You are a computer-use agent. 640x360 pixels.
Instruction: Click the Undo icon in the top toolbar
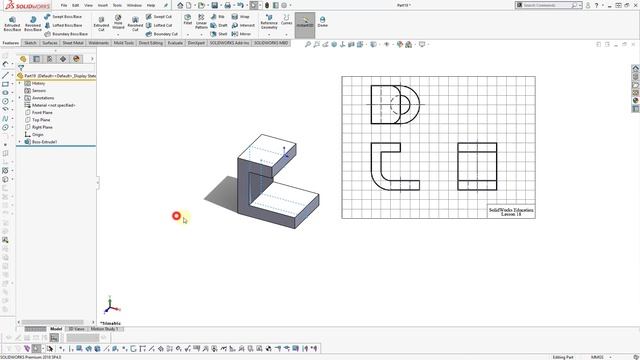(x=240, y=5)
